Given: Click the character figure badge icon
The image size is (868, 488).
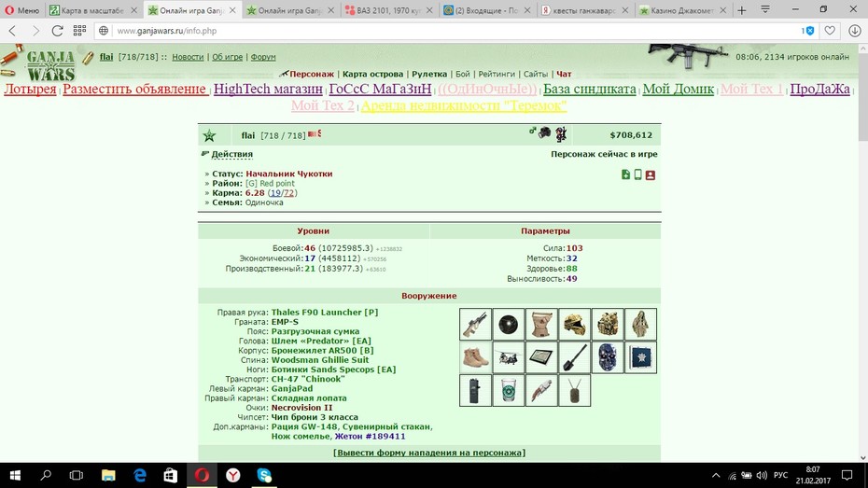Looking at the screenshot, I should [x=561, y=133].
